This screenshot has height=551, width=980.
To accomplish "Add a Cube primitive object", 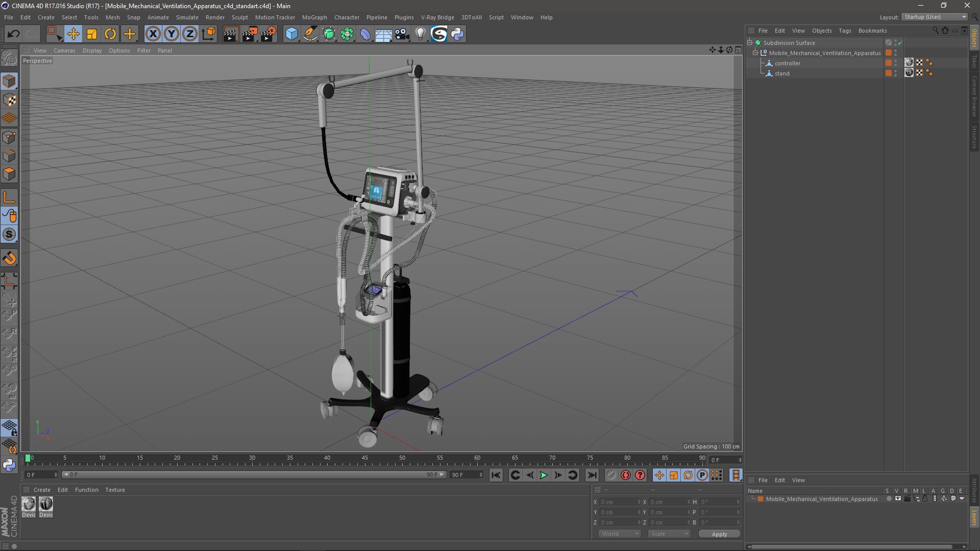I will [291, 34].
